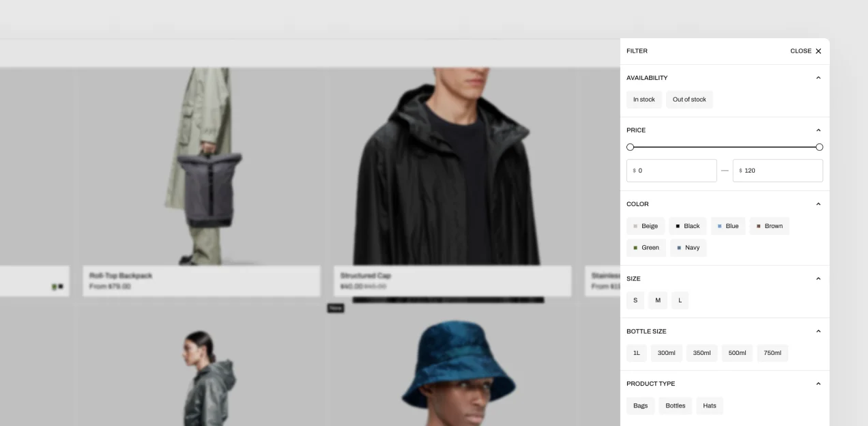Focus the minimum price input field
This screenshot has height=426, width=868.
[676, 171]
